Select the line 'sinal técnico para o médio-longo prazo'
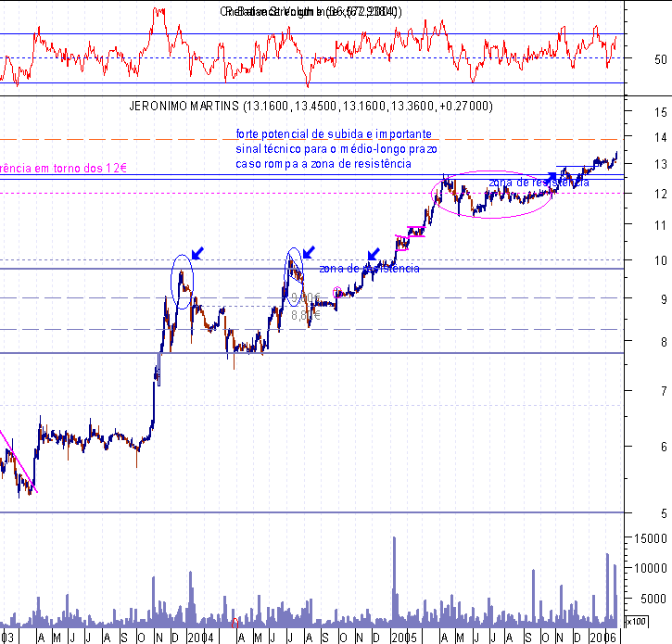 click(336, 148)
